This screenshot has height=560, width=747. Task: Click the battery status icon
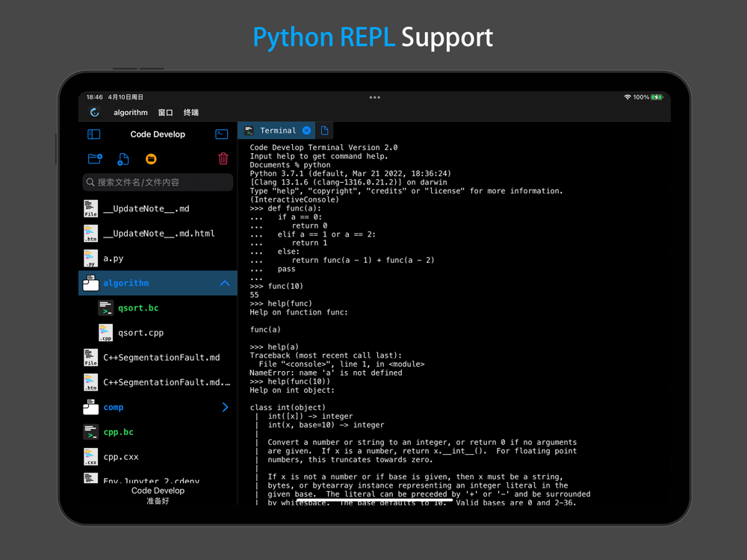click(x=657, y=97)
